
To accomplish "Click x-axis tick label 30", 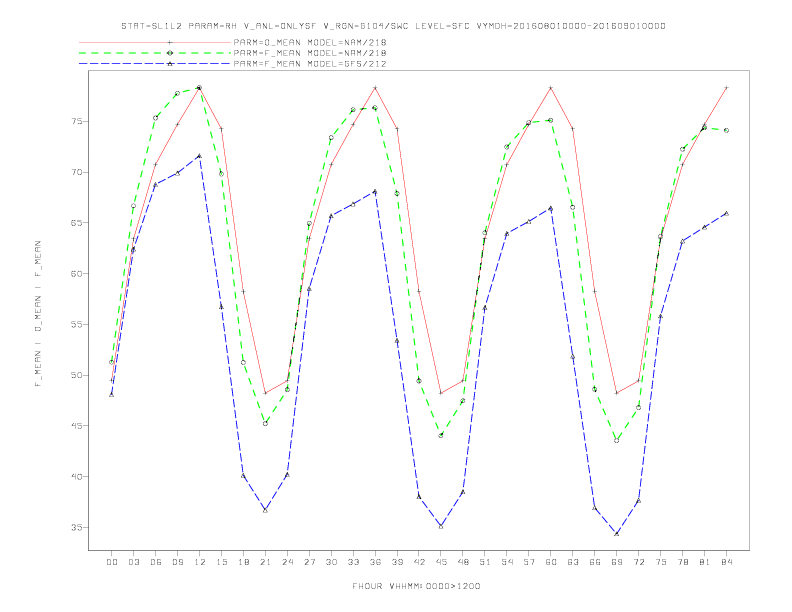I will pos(331,562).
